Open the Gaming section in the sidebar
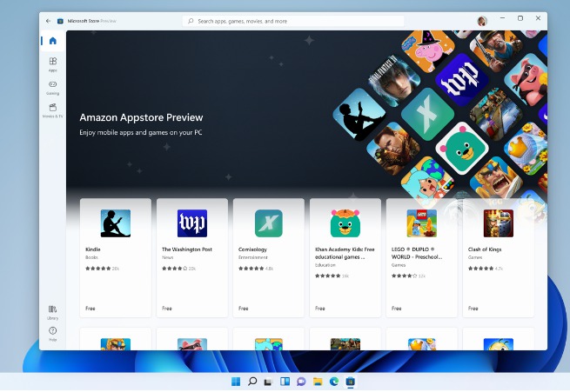 point(53,88)
